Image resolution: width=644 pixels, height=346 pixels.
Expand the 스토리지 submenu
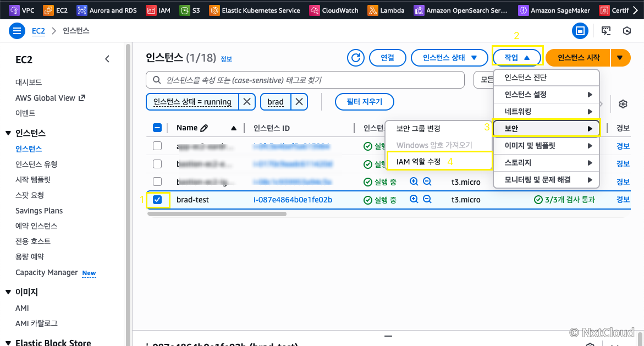coord(546,163)
